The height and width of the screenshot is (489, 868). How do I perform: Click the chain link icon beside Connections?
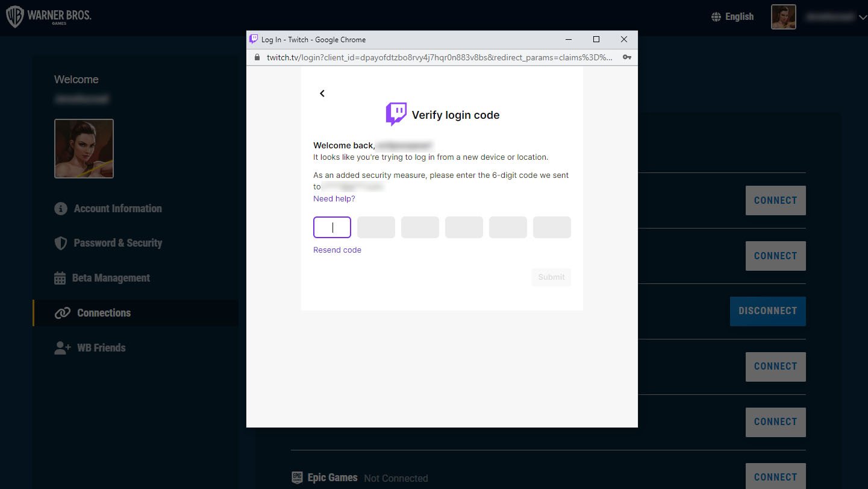(62, 313)
